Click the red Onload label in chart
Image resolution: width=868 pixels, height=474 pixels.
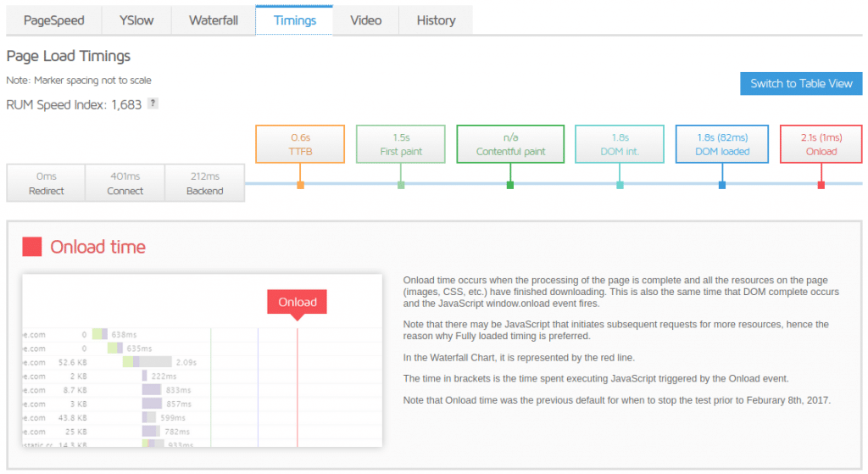[x=298, y=302]
